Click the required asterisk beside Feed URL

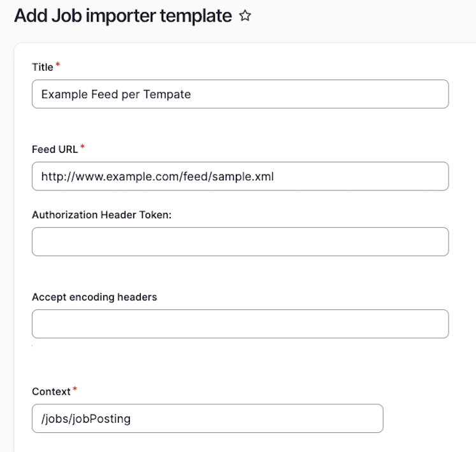coord(82,147)
